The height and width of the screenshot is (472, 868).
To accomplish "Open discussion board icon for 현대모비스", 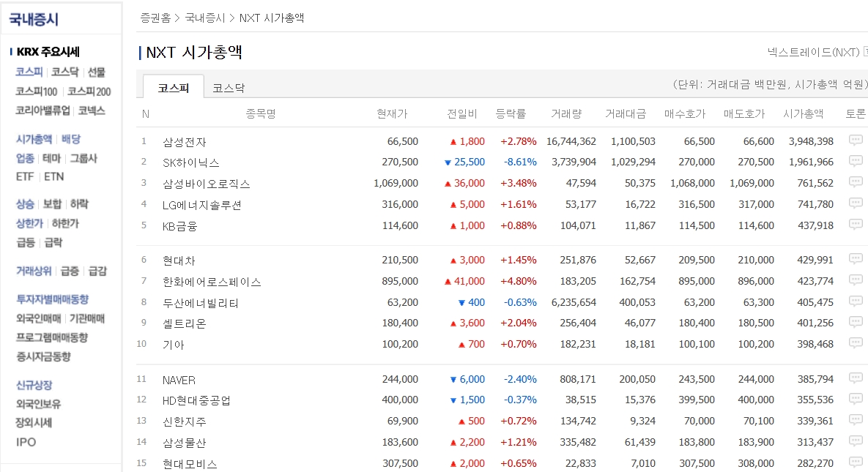I will pyautogui.click(x=856, y=462).
